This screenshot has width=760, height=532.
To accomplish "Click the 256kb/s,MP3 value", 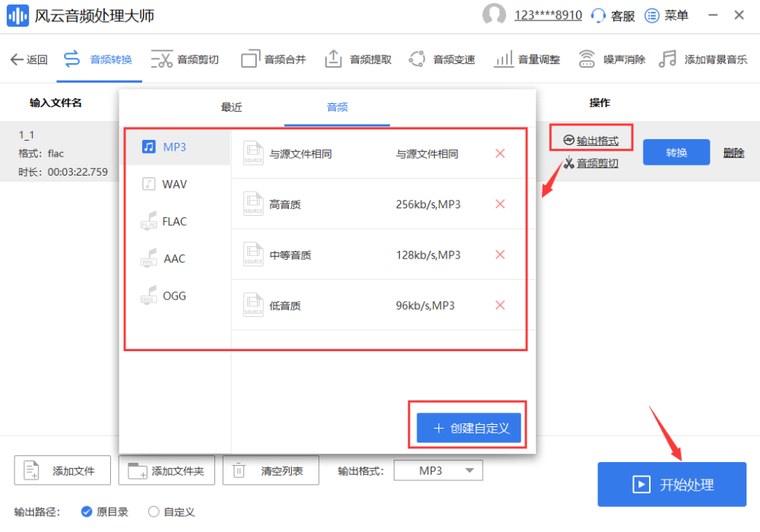I will (x=428, y=204).
